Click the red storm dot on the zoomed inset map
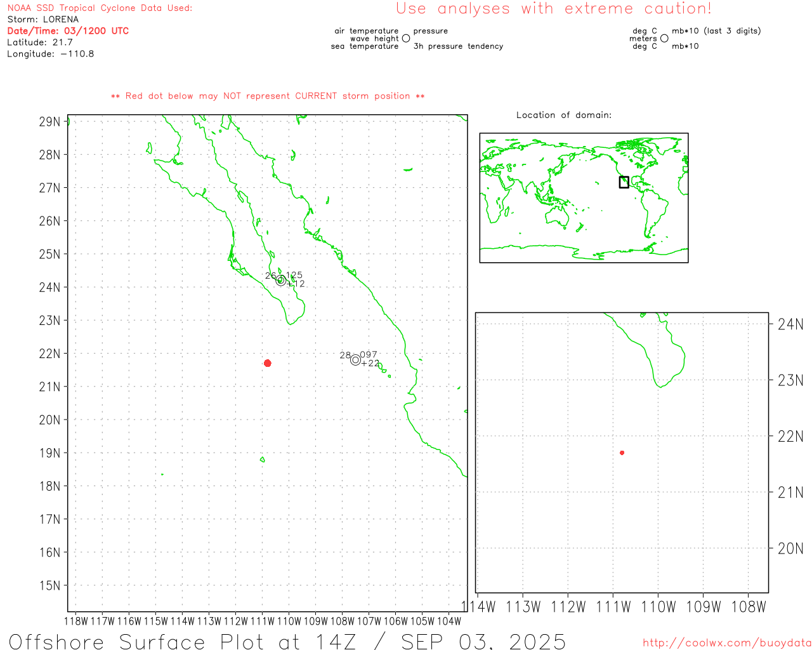Viewport: 812px width, 650px height. 622,453
